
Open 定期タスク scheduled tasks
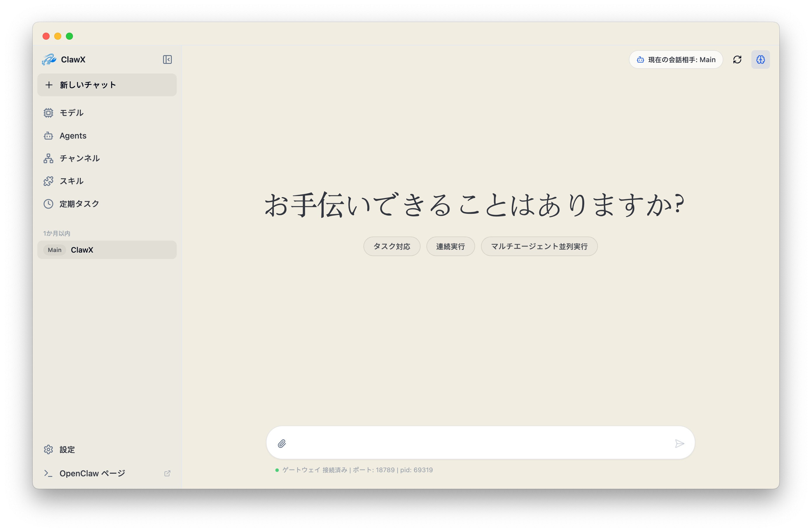click(79, 204)
